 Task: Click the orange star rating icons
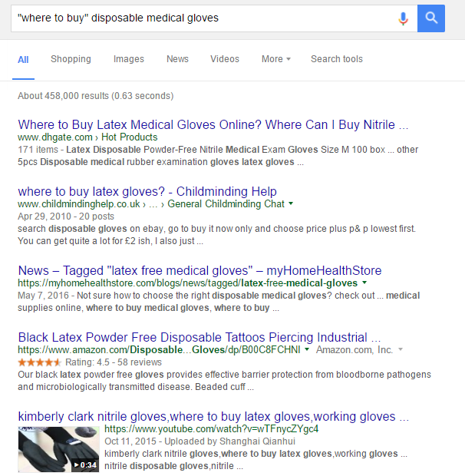pos(39,362)
